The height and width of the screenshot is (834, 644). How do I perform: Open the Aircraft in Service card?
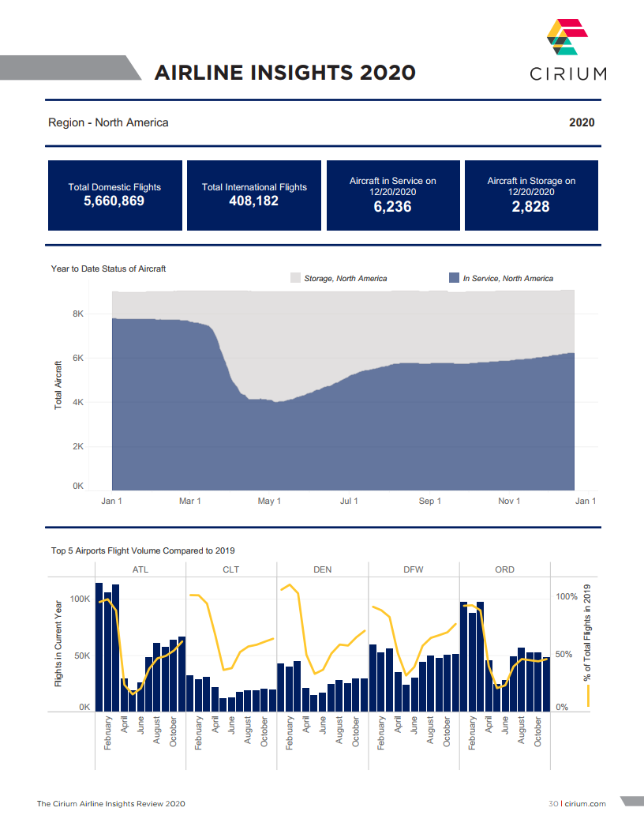coord(393,195)
